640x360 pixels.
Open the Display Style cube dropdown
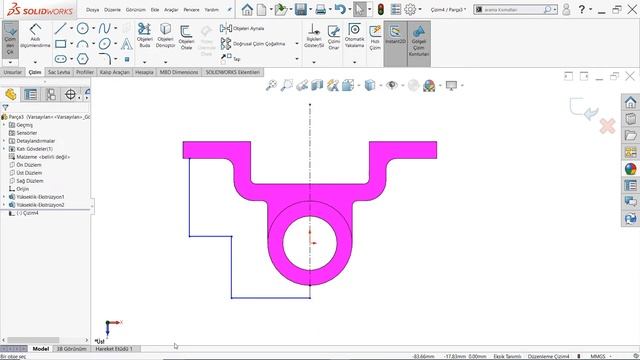click(x=380, y=85)
